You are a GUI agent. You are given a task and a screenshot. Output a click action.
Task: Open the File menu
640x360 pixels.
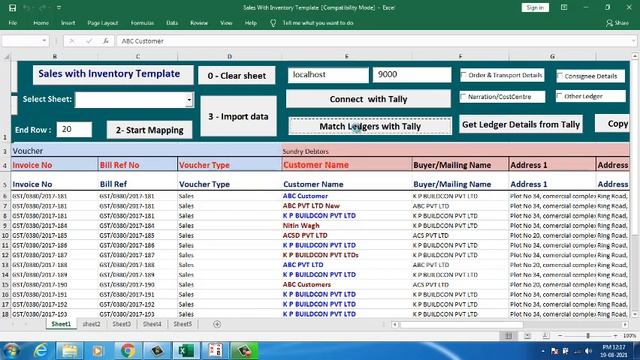[x=13, y=23]
